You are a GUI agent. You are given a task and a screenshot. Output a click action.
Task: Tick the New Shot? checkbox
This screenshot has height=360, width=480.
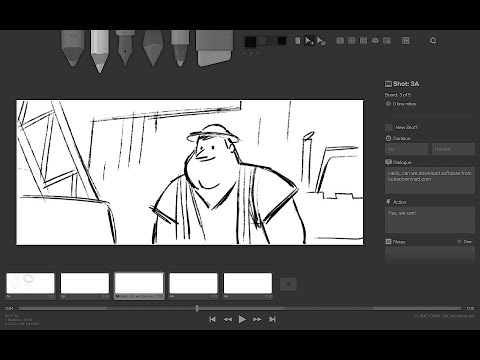389,127
